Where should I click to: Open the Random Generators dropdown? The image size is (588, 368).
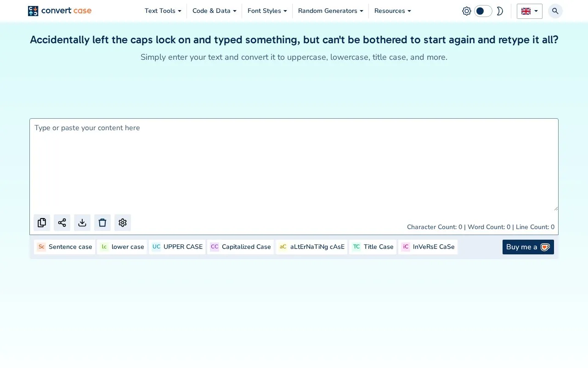[x=331, y=11]
